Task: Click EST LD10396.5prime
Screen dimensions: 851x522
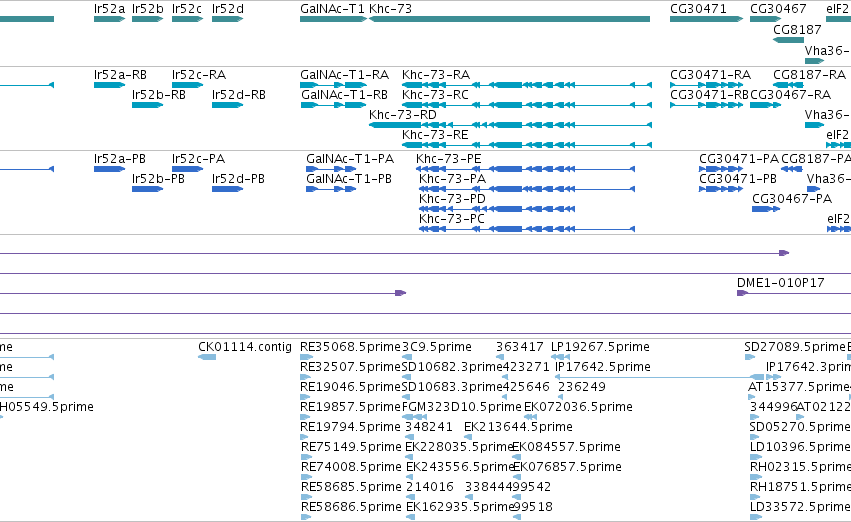Action: (x=800, y=448)
